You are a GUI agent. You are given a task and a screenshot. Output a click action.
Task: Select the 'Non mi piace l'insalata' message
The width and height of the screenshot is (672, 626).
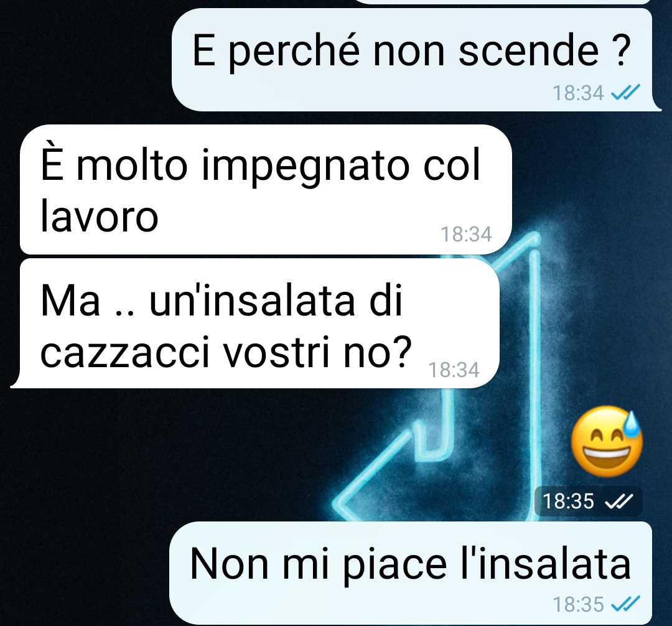(x=411, y=573)
